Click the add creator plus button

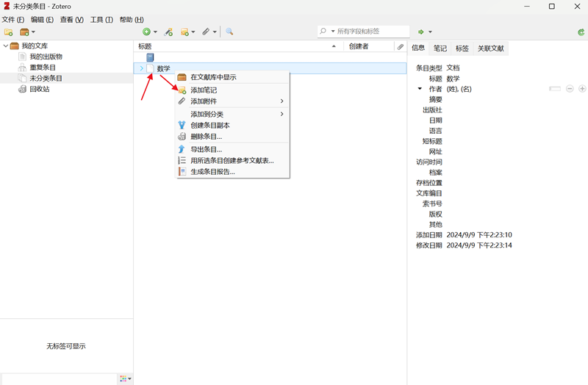(582, 89)
